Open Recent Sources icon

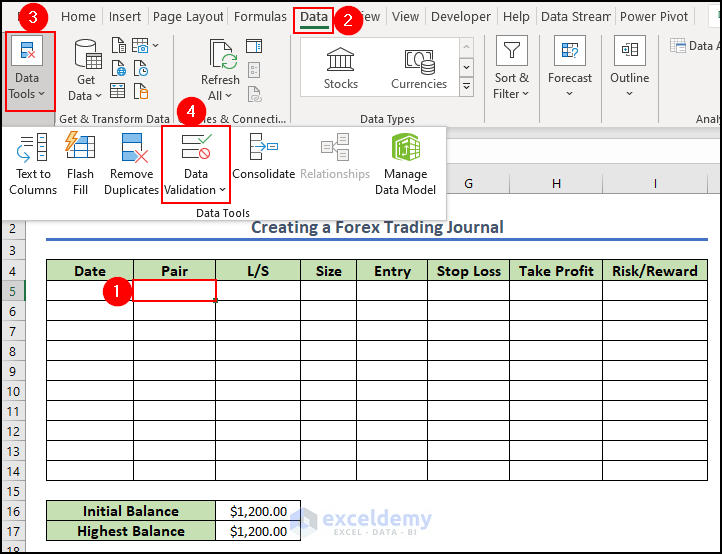[140, 68]
